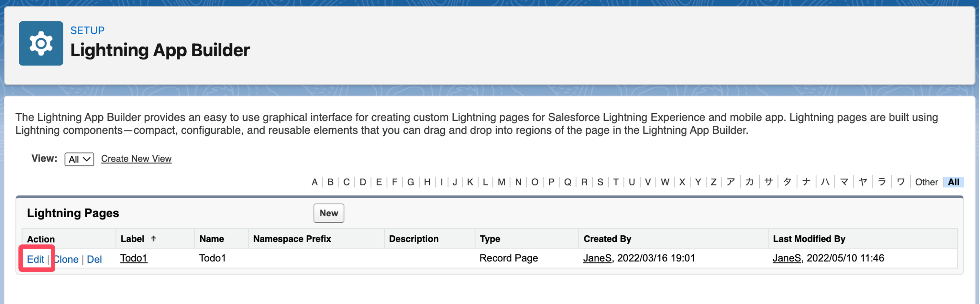Open the Todo1 label link
This screenshot has width=980, height=304.
[134, 258]
